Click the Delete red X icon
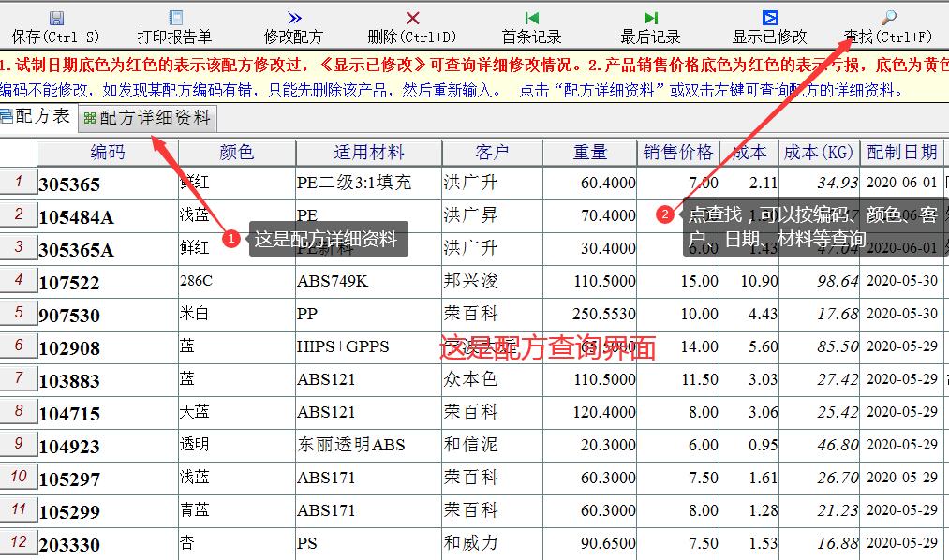The image size is (949, 560). tap(412, 18)
